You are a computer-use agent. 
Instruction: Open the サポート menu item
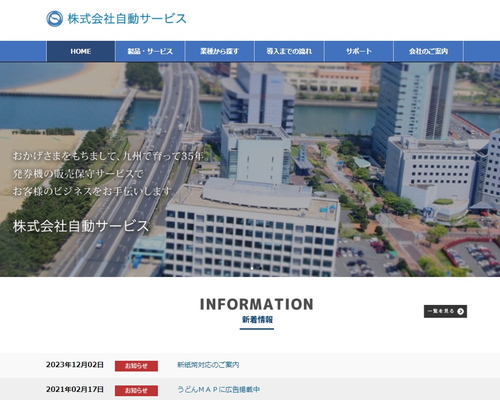tap(359, 51)
